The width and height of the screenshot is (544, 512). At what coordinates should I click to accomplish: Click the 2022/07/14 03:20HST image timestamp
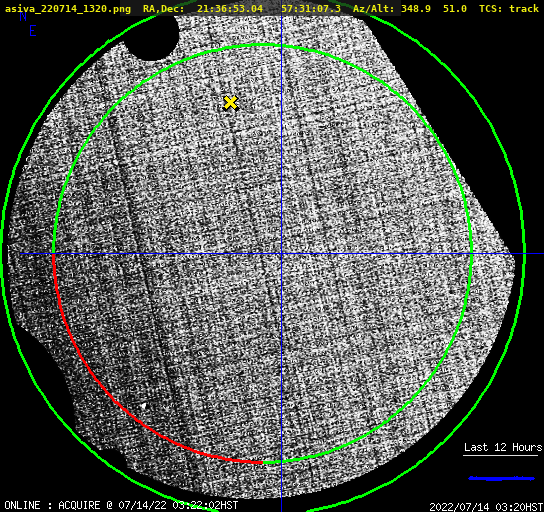(486, 507)
